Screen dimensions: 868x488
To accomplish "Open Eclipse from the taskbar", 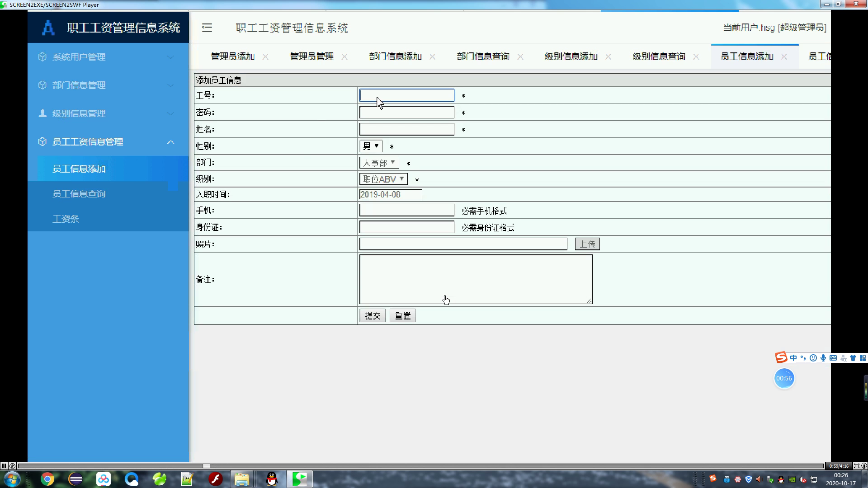I will point(75,479).
